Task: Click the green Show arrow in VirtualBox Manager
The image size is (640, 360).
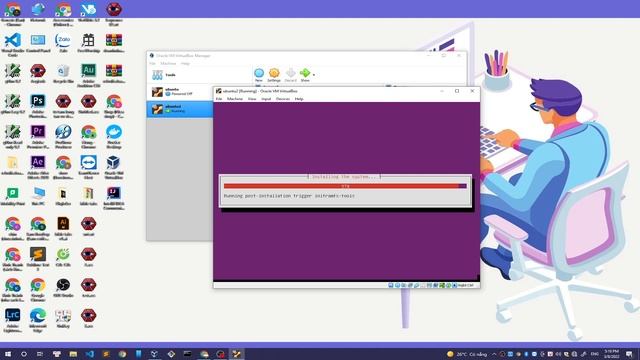Action: pos(305,75)
